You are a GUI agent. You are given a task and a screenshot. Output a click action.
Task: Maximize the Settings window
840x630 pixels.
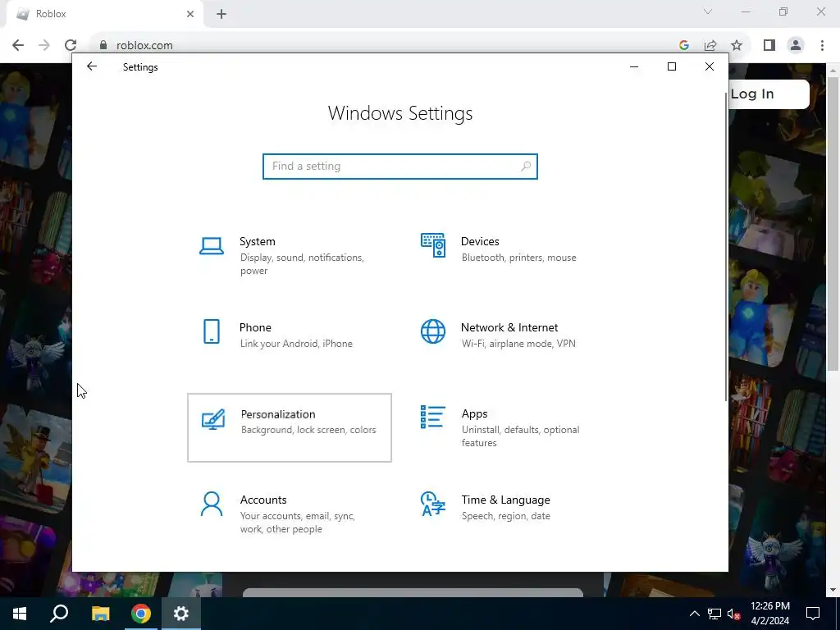tap(672, 66)
